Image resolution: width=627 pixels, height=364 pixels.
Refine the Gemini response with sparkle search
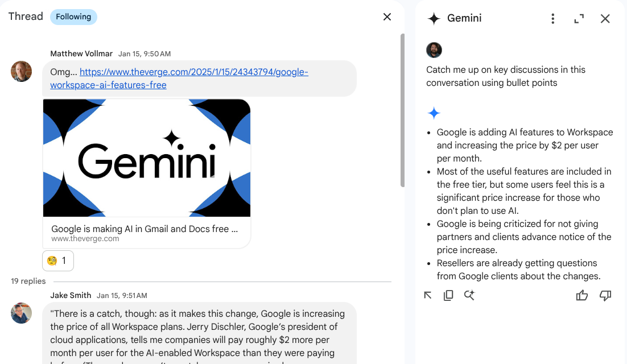click(469, 295)
